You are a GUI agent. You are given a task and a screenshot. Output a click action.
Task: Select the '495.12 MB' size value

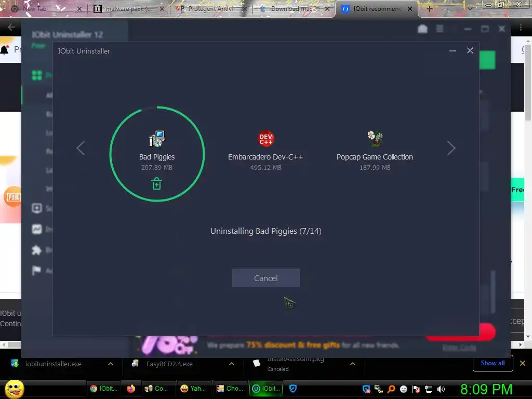[x=265, y=168]
